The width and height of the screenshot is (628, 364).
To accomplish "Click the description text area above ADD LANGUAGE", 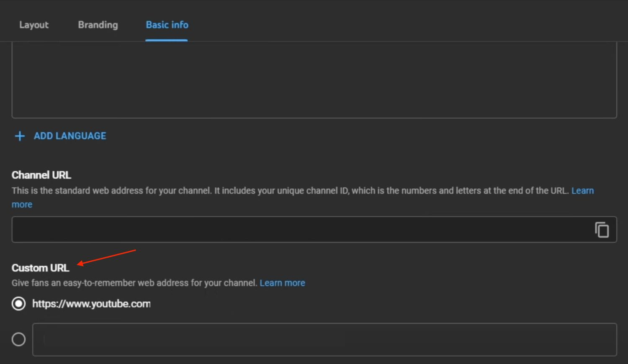I will click(x=314, y=80).
